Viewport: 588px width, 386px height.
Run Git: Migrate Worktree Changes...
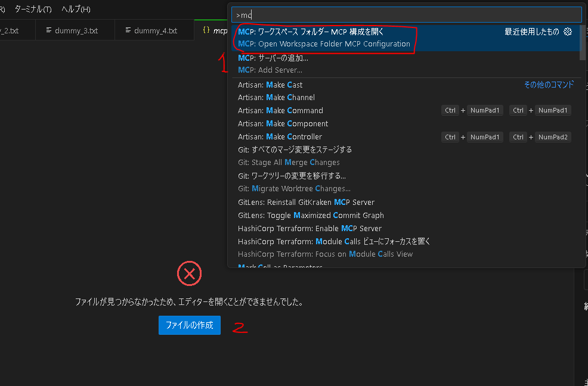coord(406,182)
